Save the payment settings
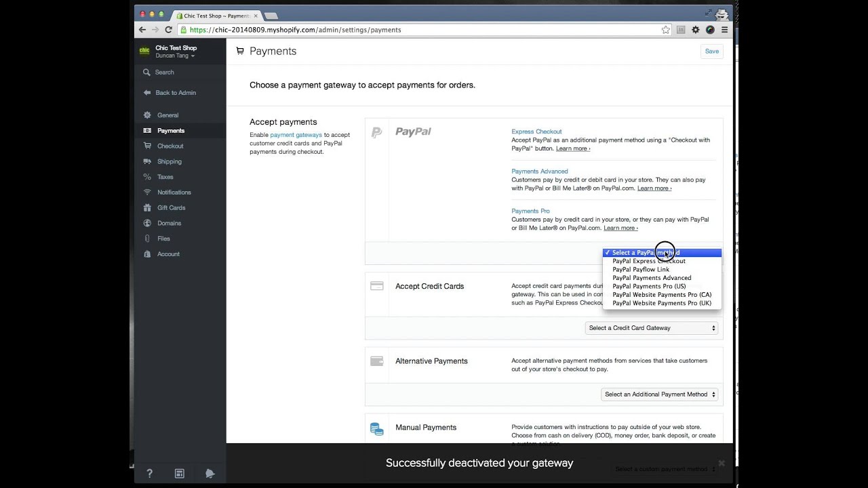 pos(711,52)
